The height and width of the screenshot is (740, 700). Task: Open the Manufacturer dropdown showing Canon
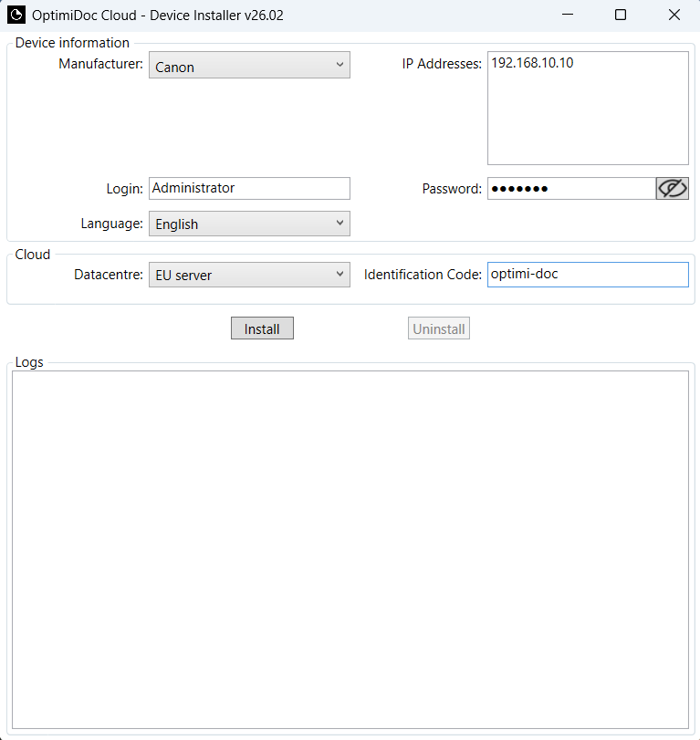(x=249, y=65)
